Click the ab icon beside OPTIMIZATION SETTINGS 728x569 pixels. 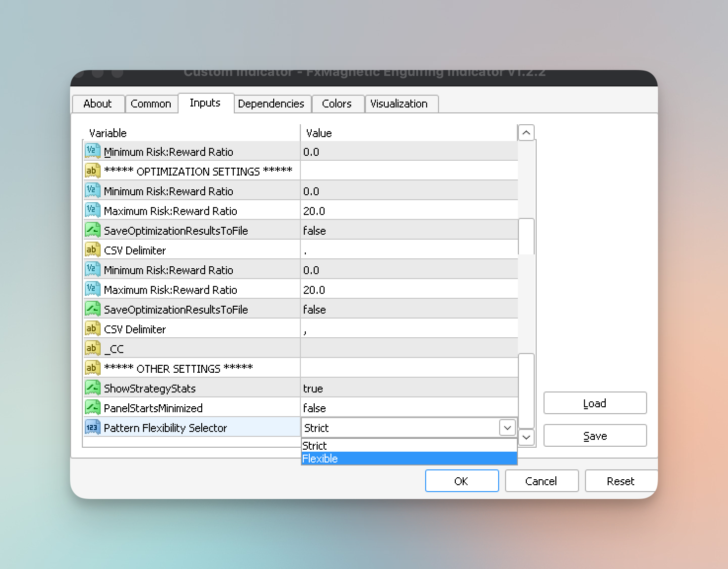[92, 171]
